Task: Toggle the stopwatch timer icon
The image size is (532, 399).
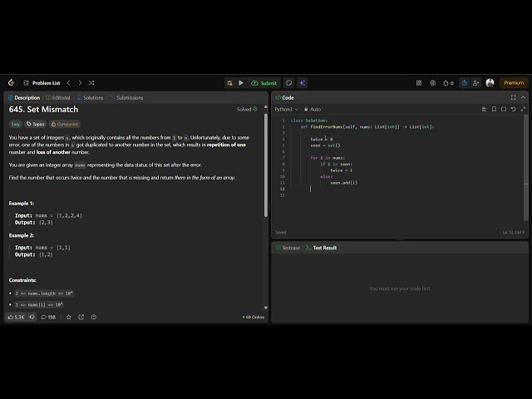Action: pos(464,83)
